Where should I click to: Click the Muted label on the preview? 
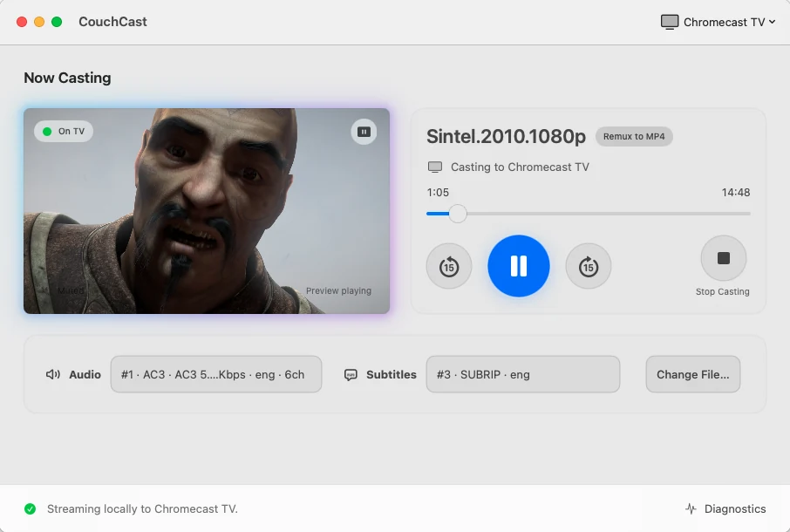(x=70, y=290)
